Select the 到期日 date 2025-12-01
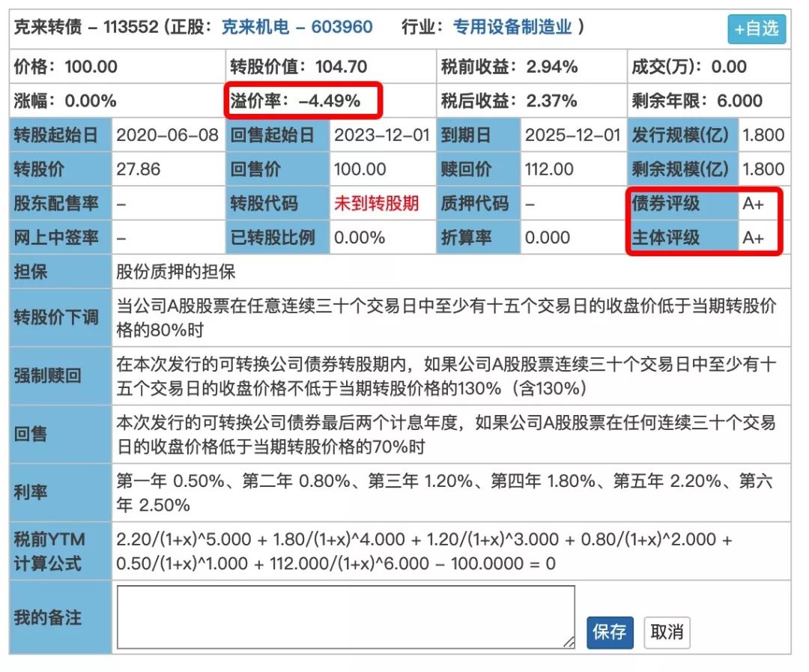Screen dimensions: 809x672 click(573, 136)
